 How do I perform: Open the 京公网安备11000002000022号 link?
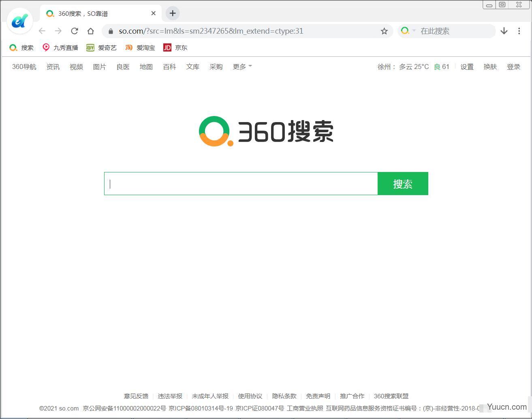[124, 408]
